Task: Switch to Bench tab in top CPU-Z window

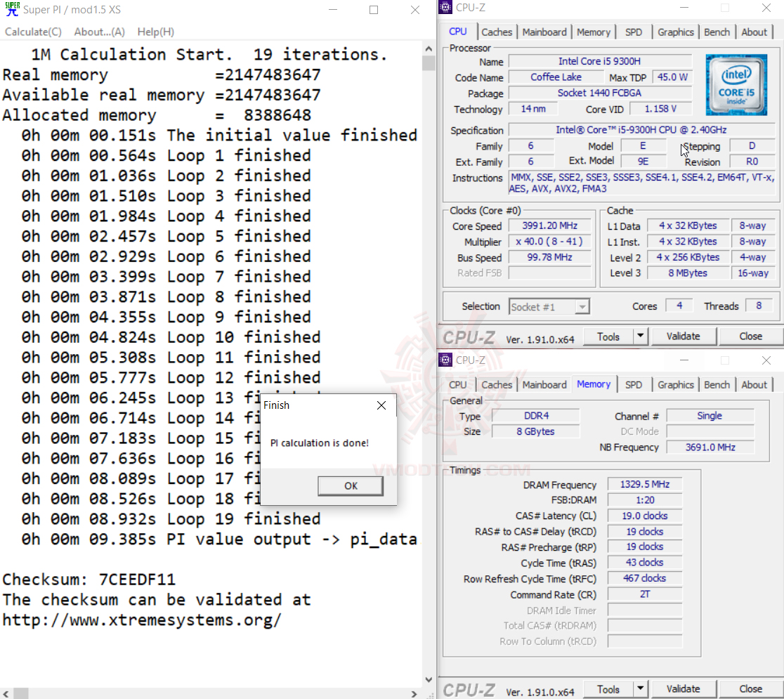Action: click(x=717, y=32)
